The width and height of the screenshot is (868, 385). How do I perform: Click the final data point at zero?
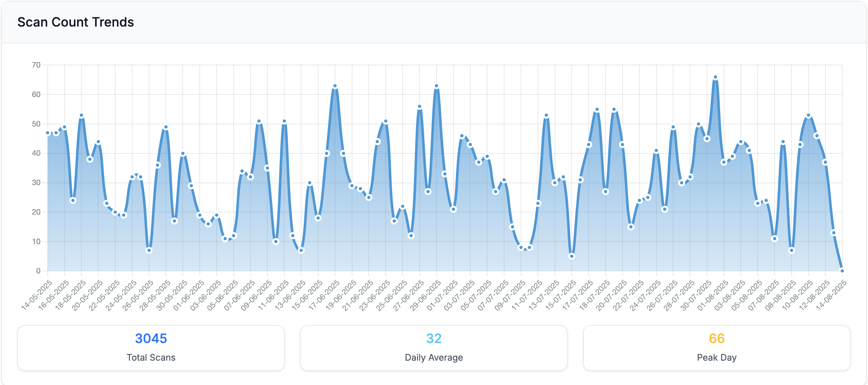pyautogui.click(x=842, y=271)
